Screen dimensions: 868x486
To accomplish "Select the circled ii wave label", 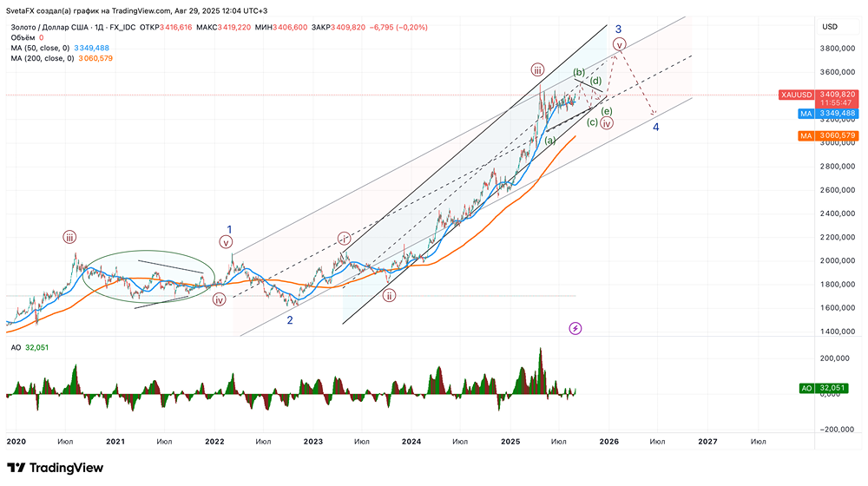I will pos(389,296).
